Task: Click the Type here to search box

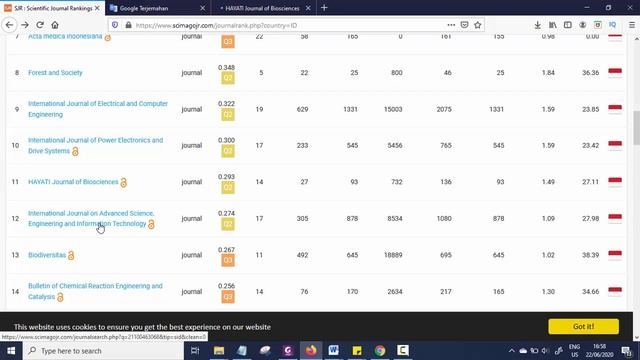Action: (104, 351)
